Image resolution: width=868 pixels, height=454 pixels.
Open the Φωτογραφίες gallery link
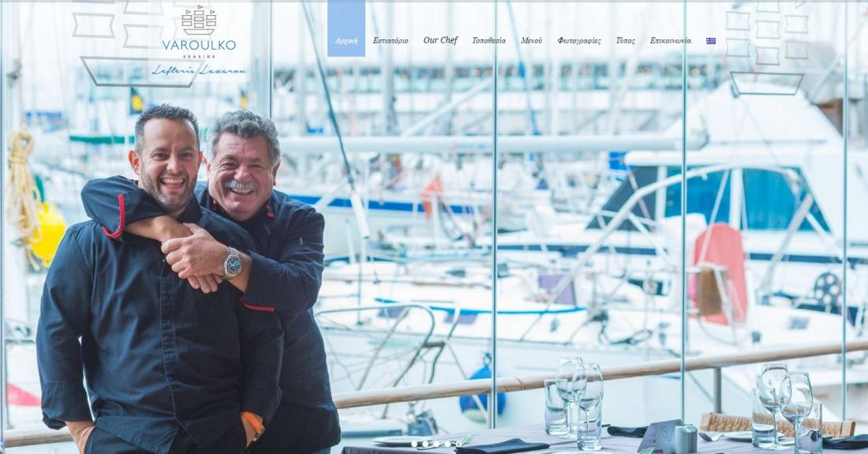pos(579,41)
